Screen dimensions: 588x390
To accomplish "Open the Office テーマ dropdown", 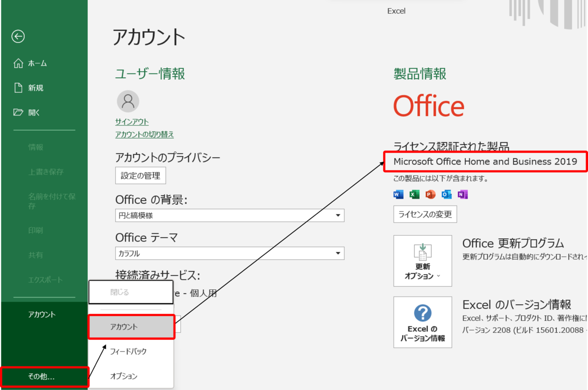I will click(230, 254).
